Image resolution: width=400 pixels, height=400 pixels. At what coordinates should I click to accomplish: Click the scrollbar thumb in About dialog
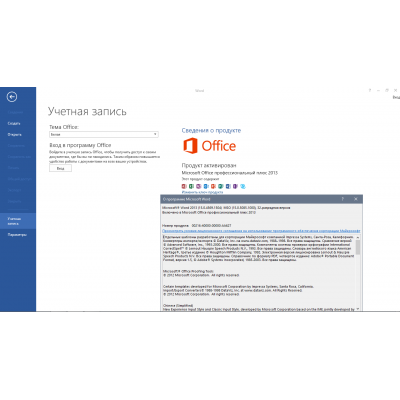358,247
